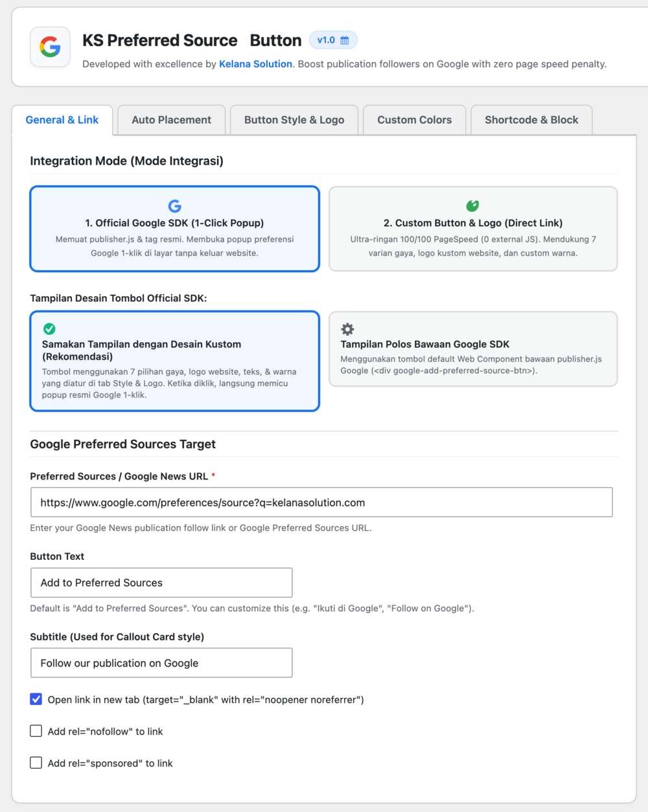This screenshot has height=812, width=648.
Task: Click the 'Tampilan Desain Tombol Official SDK:' label
Action: pos(119,298)
